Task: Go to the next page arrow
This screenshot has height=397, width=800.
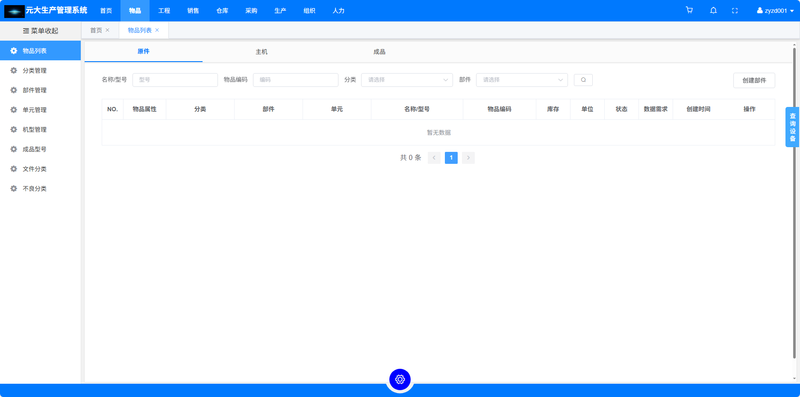Action: (x=468, y=158)
